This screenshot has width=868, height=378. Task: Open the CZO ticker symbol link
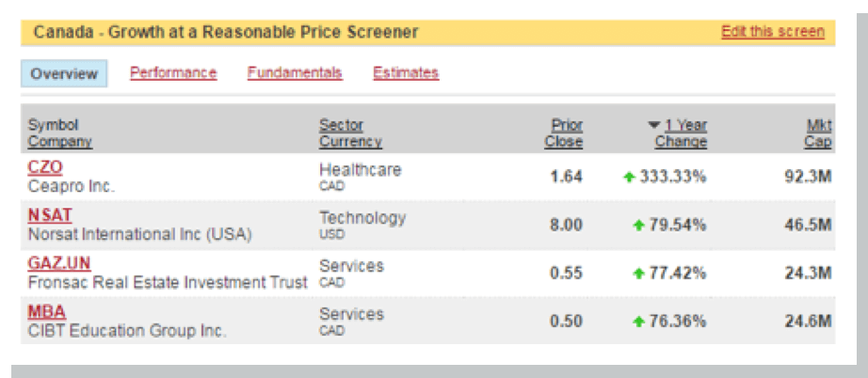45,167
